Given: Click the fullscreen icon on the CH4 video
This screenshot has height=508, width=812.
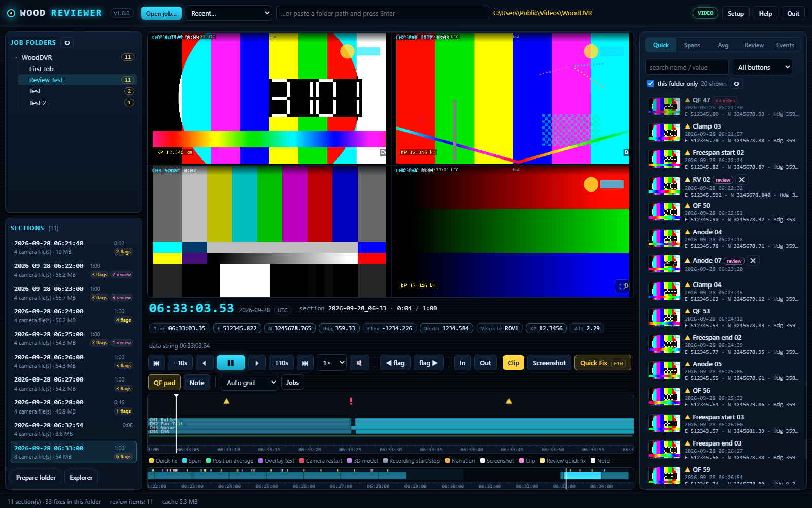Looking at the screenshot, I should (622, 287).
